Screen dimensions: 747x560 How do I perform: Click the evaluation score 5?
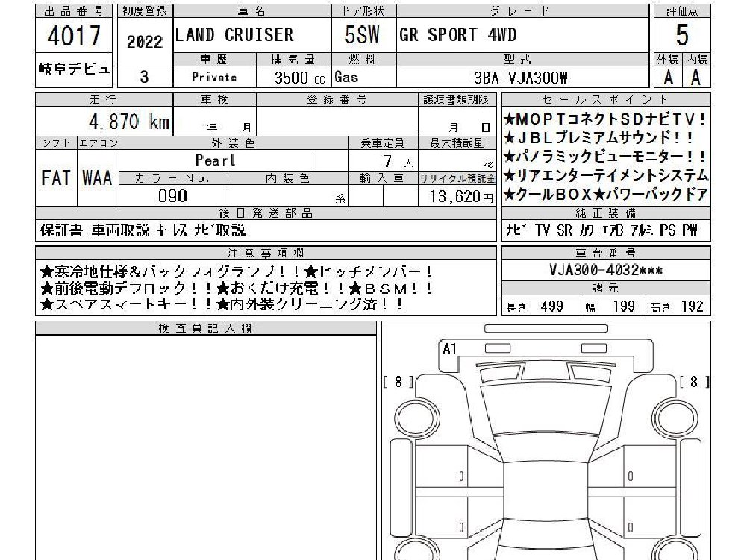coord(682,35)
